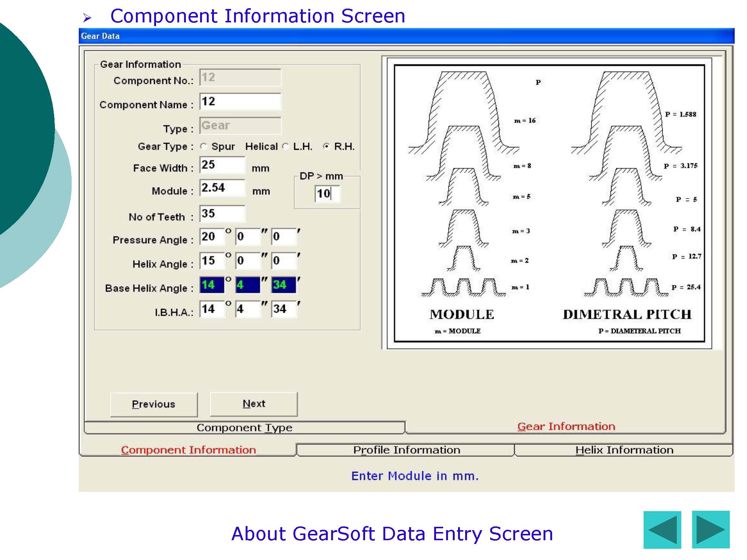Open the Profile Information tab
Viewport: 747px width, 560px height.
pos(406,450)
